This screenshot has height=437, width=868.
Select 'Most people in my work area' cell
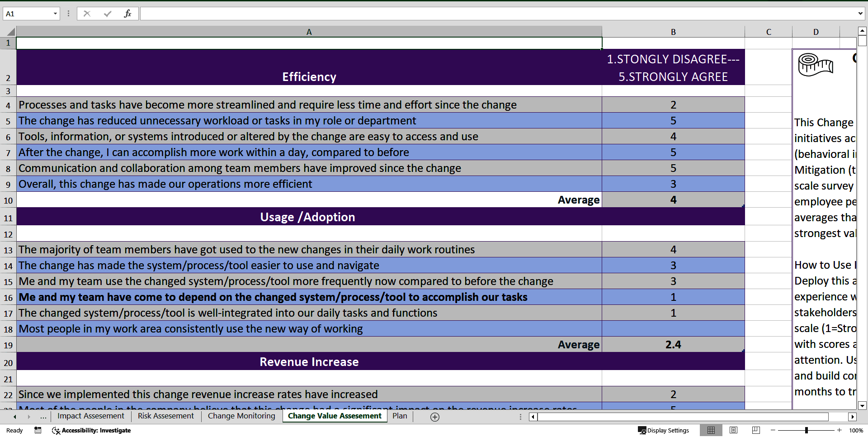pos(309,329)
